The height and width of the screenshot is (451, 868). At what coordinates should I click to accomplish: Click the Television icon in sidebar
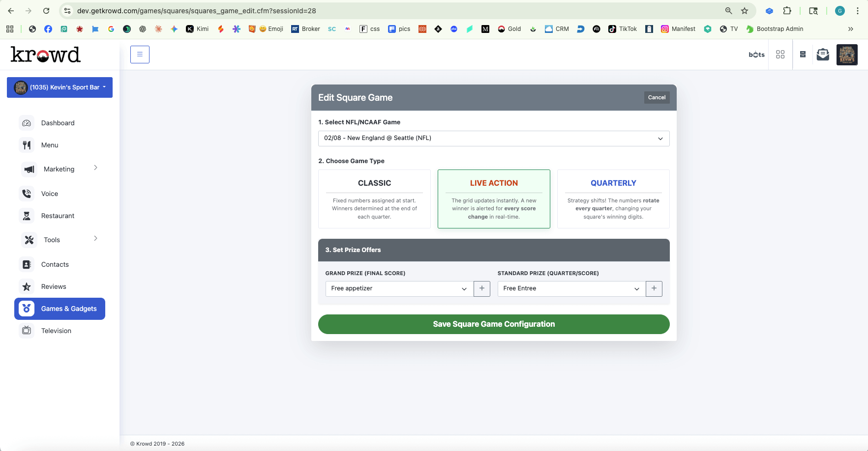click(x=27, y=331)
